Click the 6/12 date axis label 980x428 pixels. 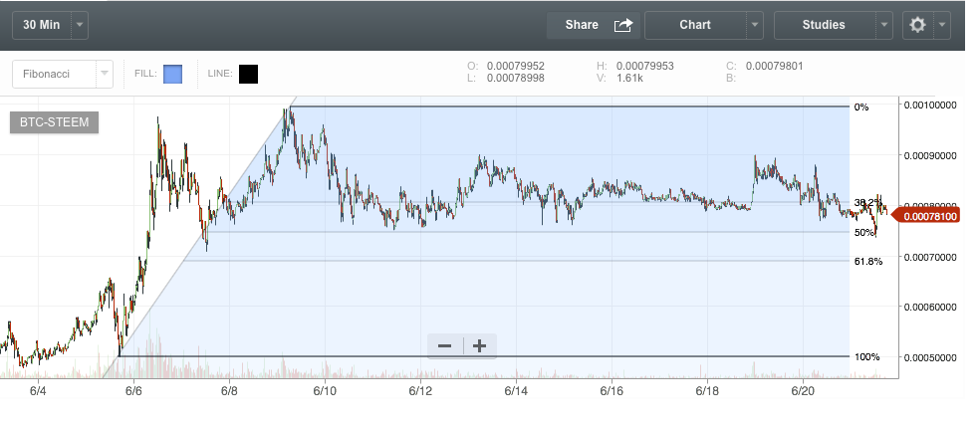pos(420,390)
